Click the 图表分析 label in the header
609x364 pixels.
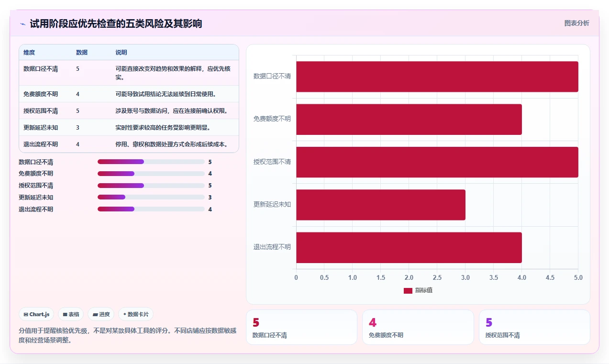576,23
